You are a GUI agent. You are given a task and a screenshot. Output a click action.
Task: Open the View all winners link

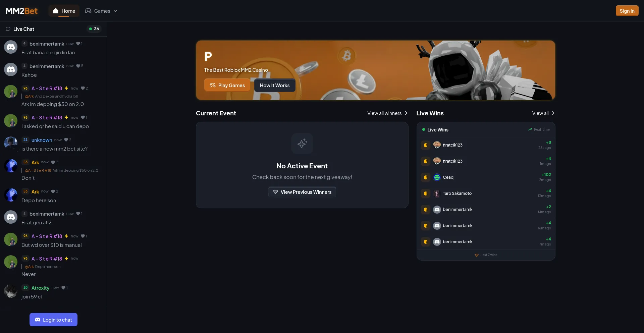[387, 113]
